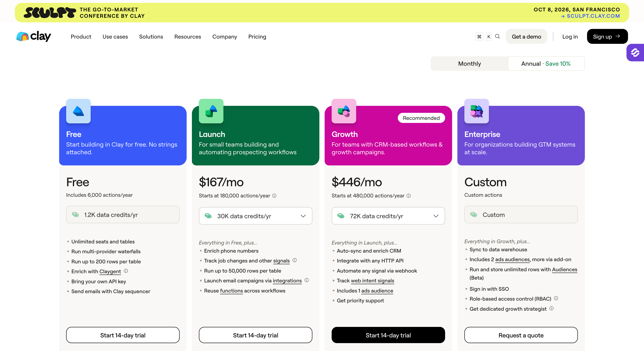Click the purple floating widget icon

[x=635, y=53]
